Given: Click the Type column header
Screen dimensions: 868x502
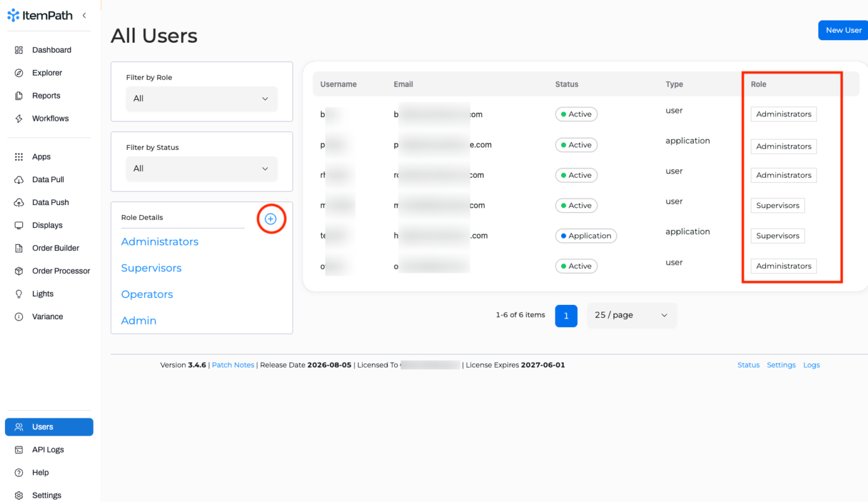Looking at the screenshot, I should tap(675, 84).
